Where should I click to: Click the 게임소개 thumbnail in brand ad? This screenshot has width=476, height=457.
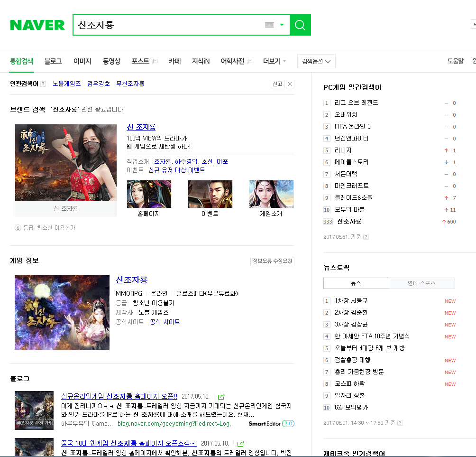click(x=271, y=194)
